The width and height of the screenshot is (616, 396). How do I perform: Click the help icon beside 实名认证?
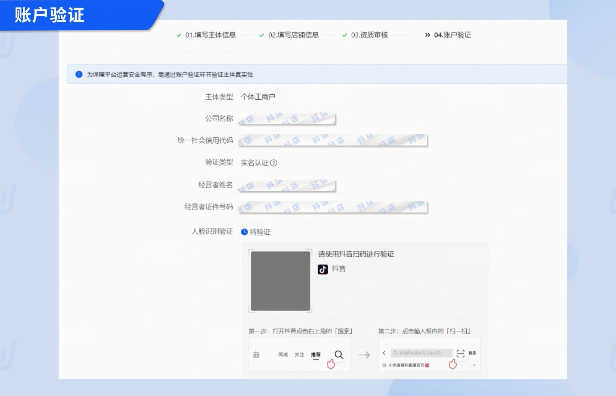point(274,163)
